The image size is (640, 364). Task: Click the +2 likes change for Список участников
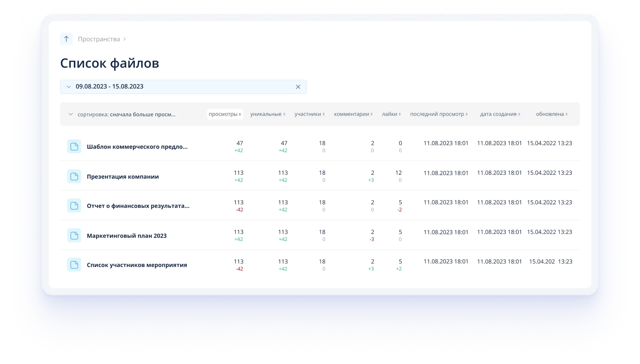(399, 269)
